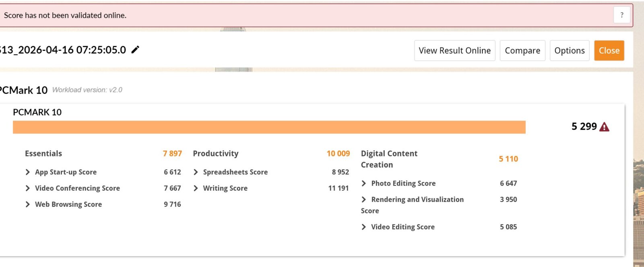This screenshot has height=267, width=644.
Task: Click the red warning triangle next to 5 299
Action: pyautogui.click(x=604, y=127)
